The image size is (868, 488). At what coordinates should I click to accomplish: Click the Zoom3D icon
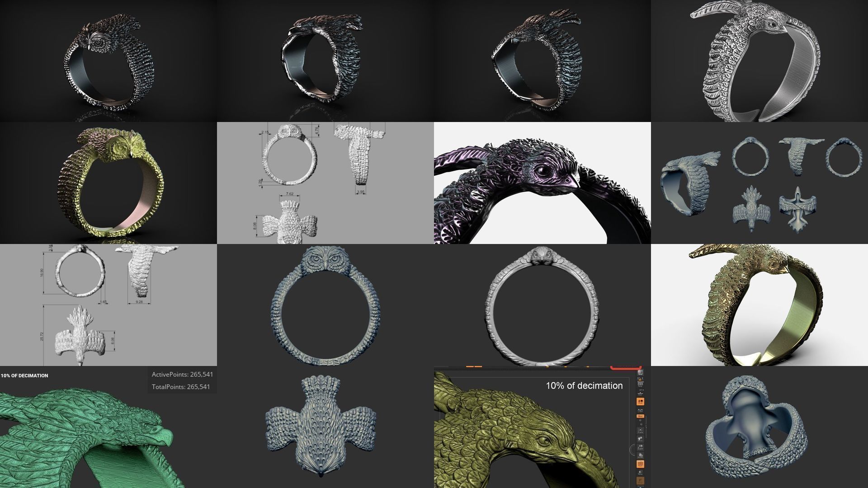[640, 447]
